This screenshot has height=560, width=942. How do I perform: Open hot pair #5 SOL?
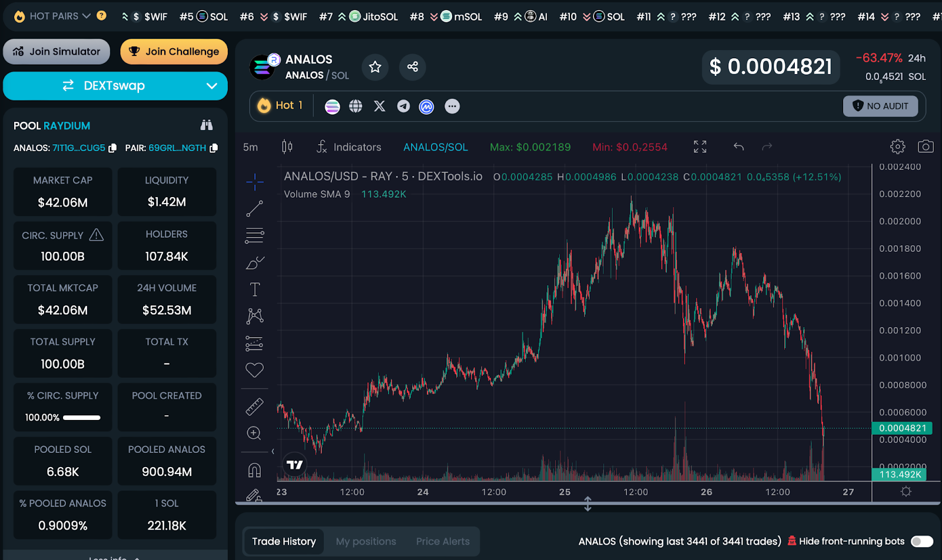click(204, 16)
